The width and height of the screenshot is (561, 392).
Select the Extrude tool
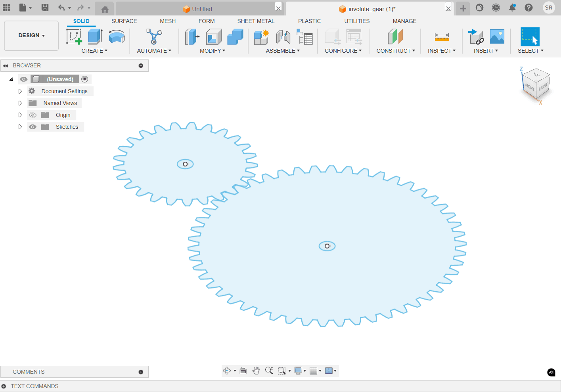95,37
